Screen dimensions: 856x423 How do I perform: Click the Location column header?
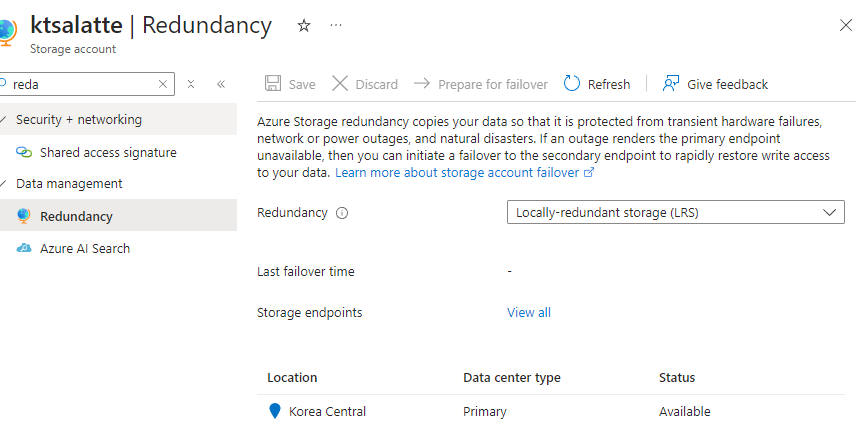292,378
